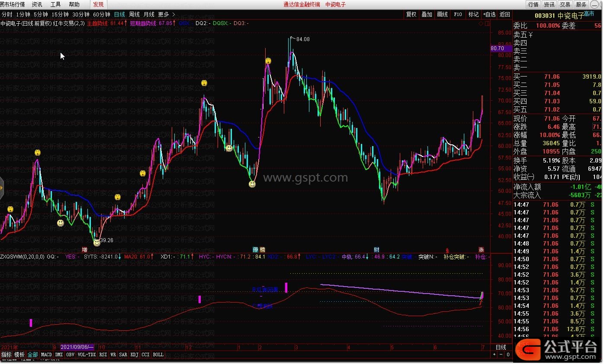Apply the DMI indicator
This screenshot has width=604, height=364.
(x=59, y=354)
